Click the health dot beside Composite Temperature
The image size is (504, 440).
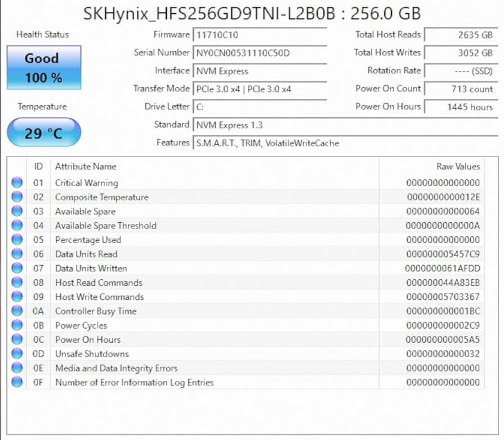click(x=17, y=197)
